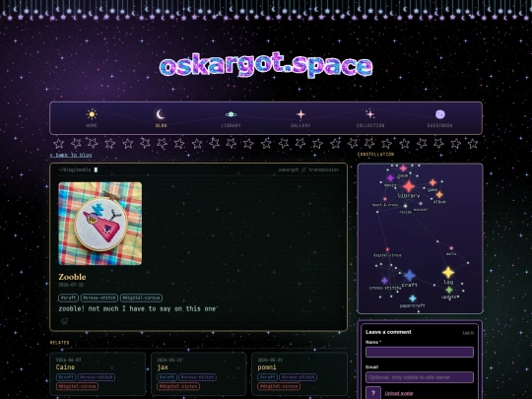Select the green update star node
This screenshot has width=532, height=399.
click(449, 290)
